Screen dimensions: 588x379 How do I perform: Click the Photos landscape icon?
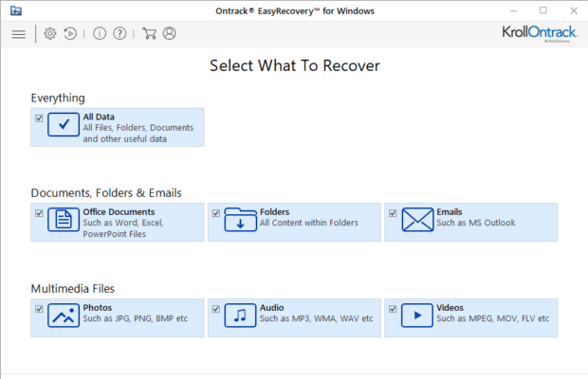64,316
